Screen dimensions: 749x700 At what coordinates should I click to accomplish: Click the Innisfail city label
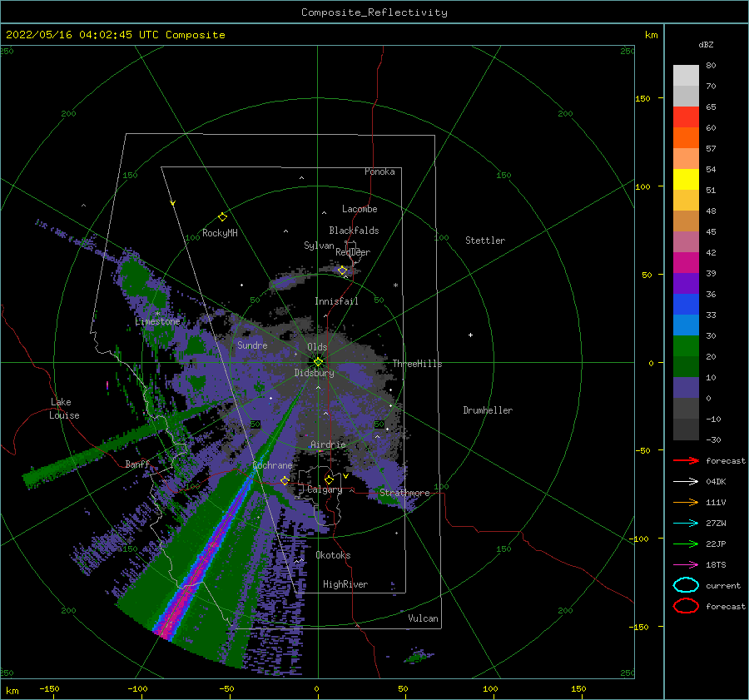pos(336,301)
